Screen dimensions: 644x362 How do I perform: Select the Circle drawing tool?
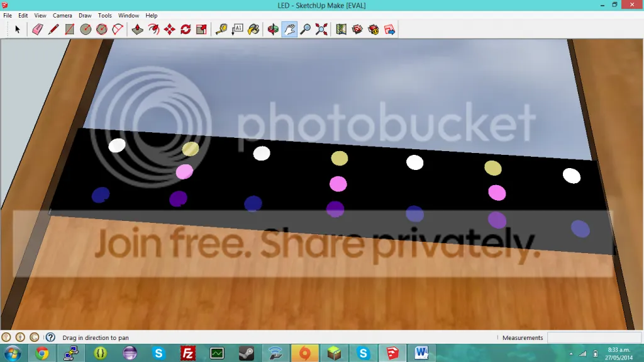pyautogui.click(x=86, y=29)
